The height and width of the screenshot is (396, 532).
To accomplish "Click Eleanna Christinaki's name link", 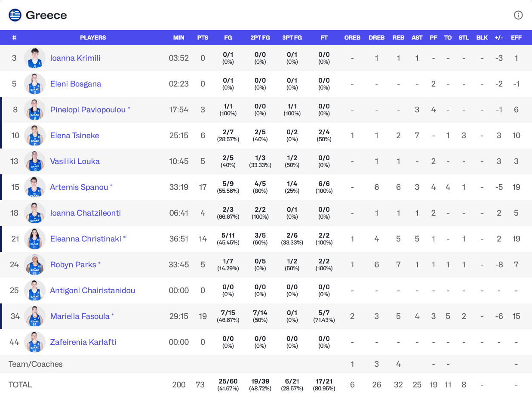I will (x=86, y=239).
